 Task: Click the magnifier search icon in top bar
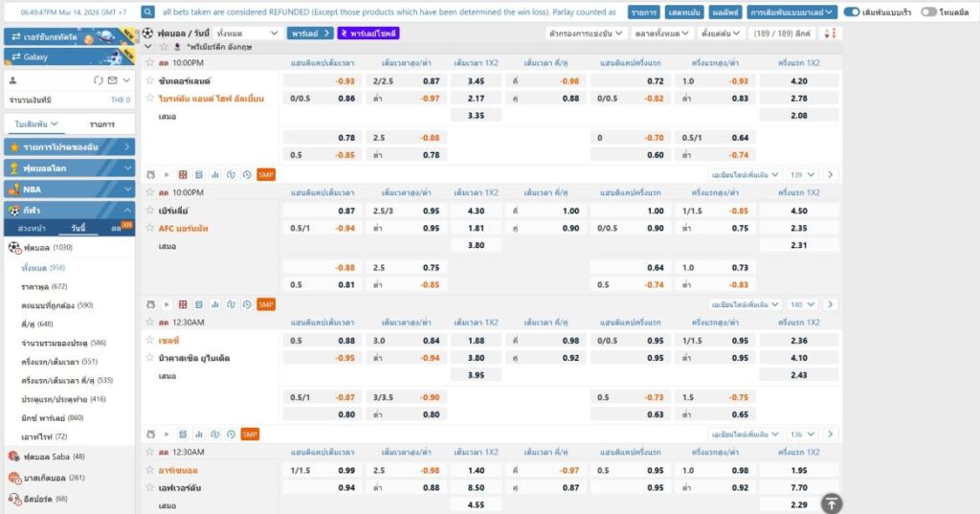coord(148,12)
